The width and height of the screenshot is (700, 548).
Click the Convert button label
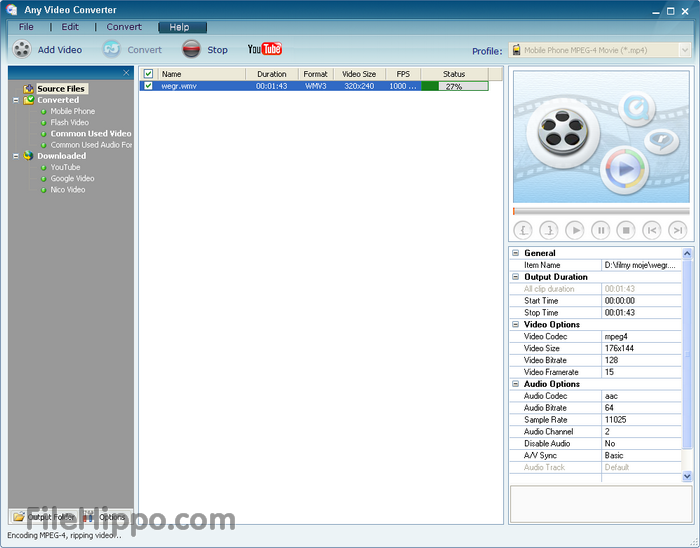(x=145, y=50)
